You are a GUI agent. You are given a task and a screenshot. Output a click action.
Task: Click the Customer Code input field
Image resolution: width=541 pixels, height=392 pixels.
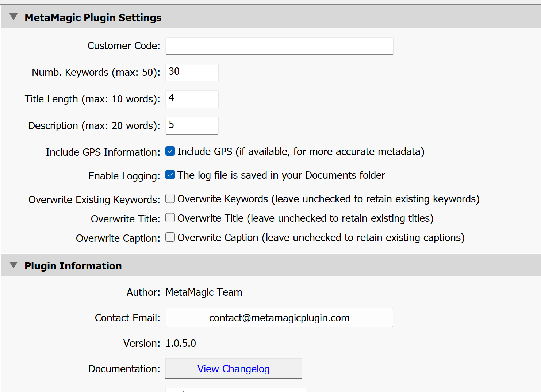(279, 46)
